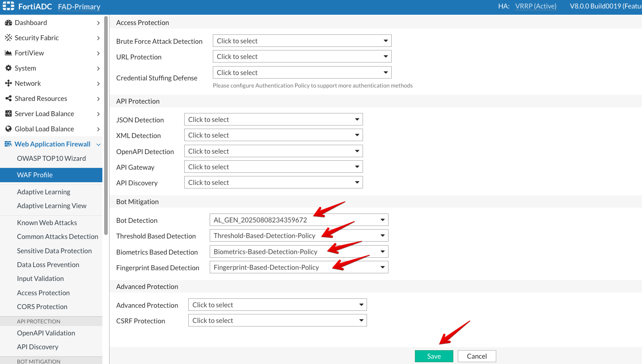
Task: Click the Server Load Balance icon
Action: click(x=8, y=114)
